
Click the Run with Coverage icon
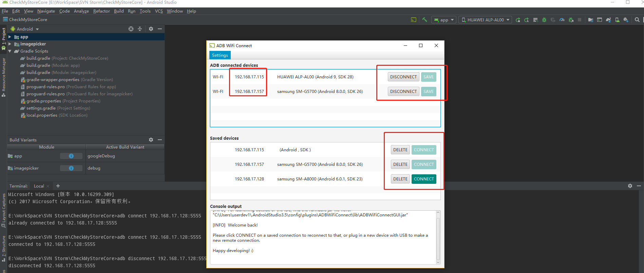click(x=553, y=20)
